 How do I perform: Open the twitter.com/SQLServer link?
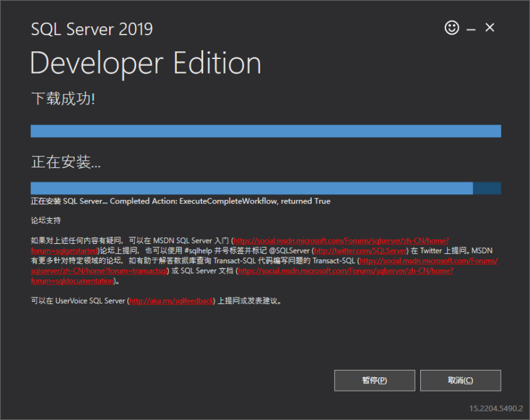click(360, 251)
